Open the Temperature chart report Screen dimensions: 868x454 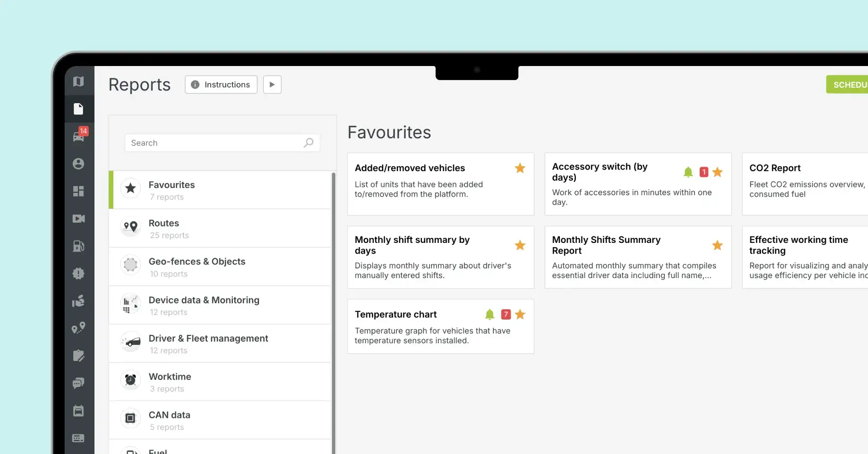(441, 326)
